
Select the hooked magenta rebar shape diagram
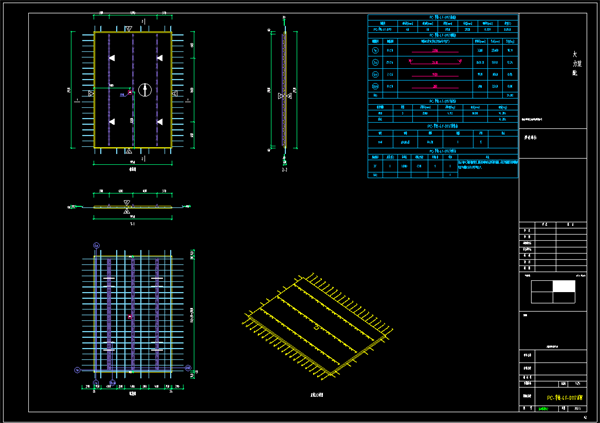click(435, 62)
